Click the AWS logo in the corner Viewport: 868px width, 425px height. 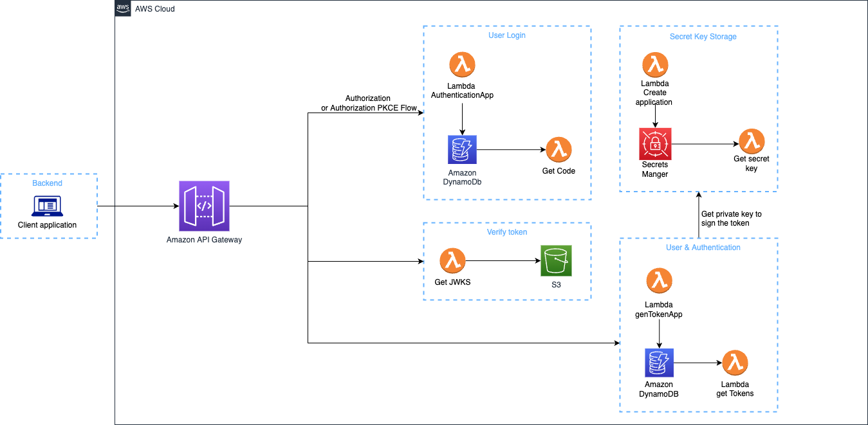123,8
